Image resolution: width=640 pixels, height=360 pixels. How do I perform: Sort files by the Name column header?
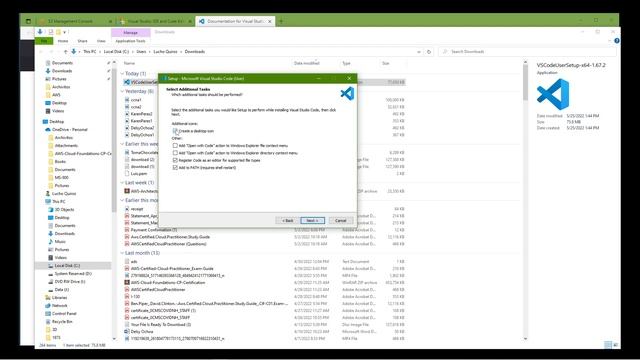click(x=129, y=63)
